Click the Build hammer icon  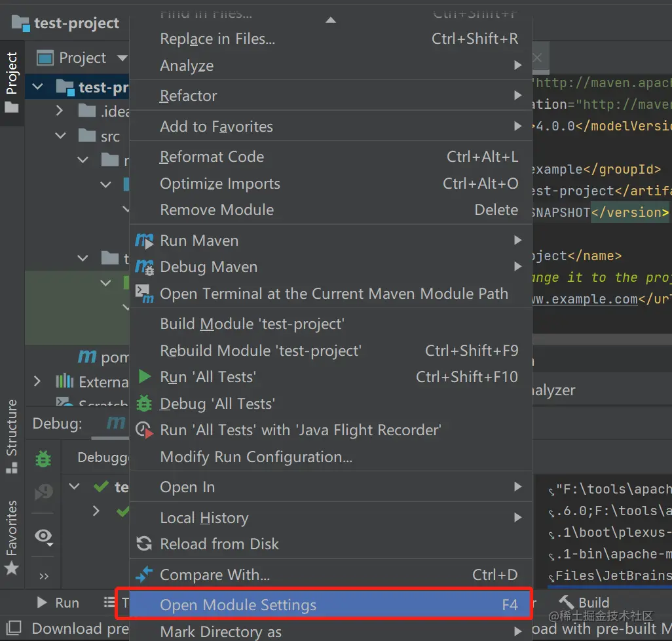pos(567,602)
